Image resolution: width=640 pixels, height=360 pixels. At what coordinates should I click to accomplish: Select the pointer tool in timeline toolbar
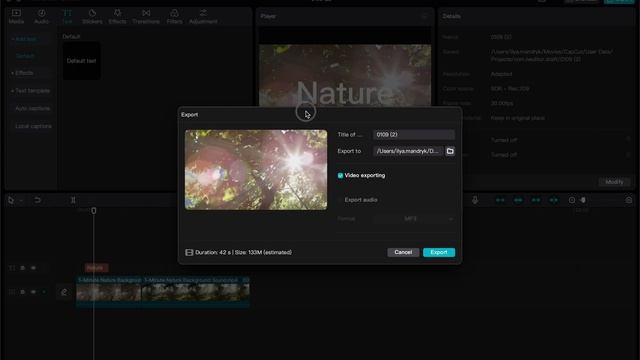coord(11,200)
